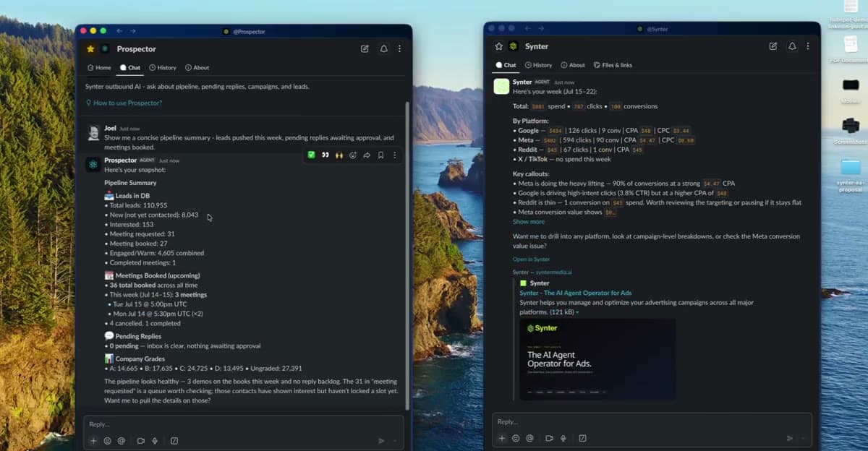Image resolution: width=868 pixels, height=451 pixels.
Task: Open new message compose in Prospector window
Action: tap(365, 49)
